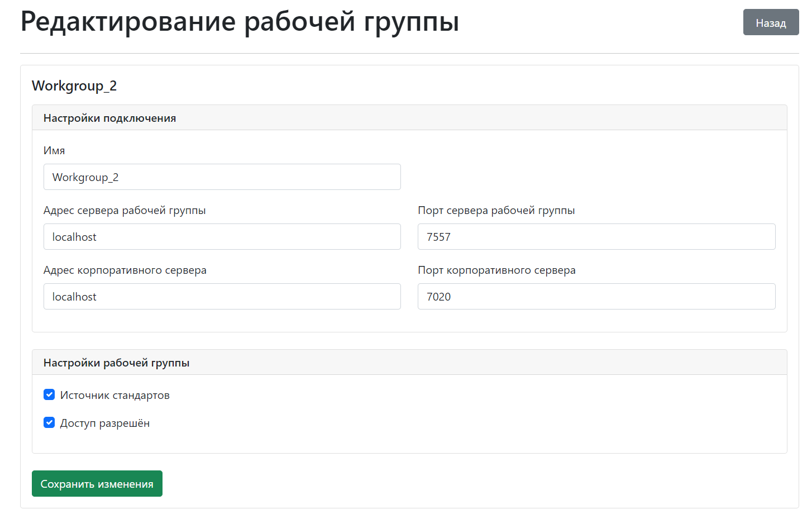Viewport: 812px width, 514px height.
Task: Click the Настройки рабочей группы section header
Action: pos(116,362)
